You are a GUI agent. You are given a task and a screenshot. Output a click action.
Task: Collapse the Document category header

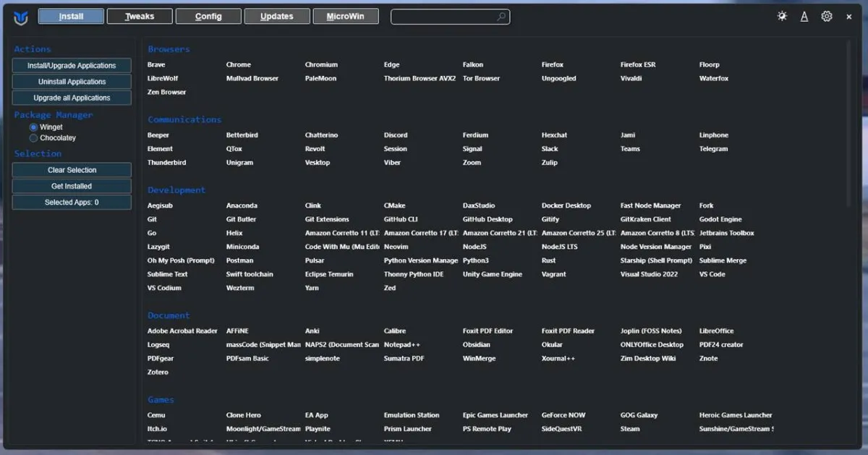click(169, 315)
